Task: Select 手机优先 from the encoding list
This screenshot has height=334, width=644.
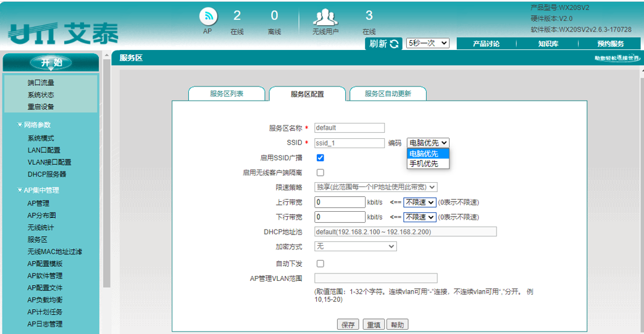Action: pyautogui.click(x=424, y=164)
